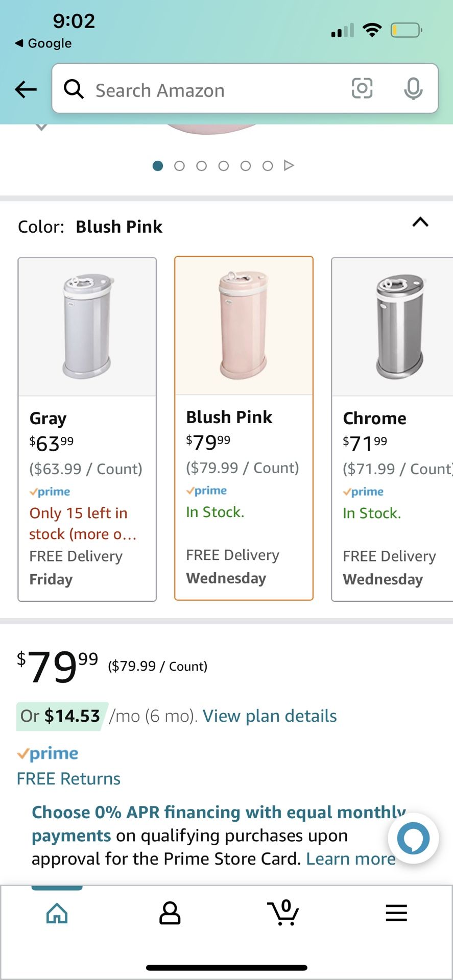Tap the camera search icon in the search bar
Image resolution: width=453 pixels, height=980 pixels.
[362, 88]
